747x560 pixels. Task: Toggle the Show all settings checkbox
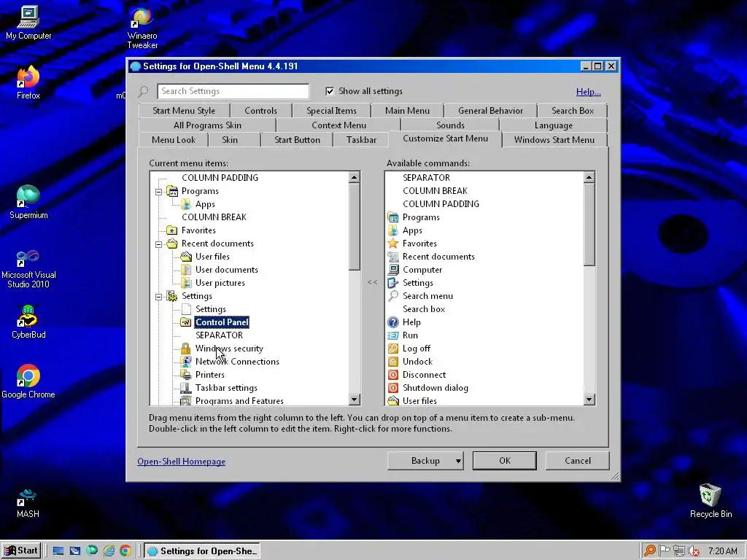coord(330,91)
